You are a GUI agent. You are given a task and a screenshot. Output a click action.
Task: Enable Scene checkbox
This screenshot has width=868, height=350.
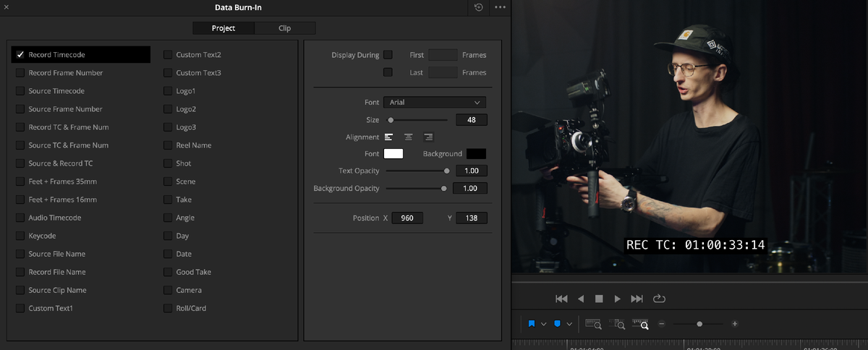click(168, 182)
